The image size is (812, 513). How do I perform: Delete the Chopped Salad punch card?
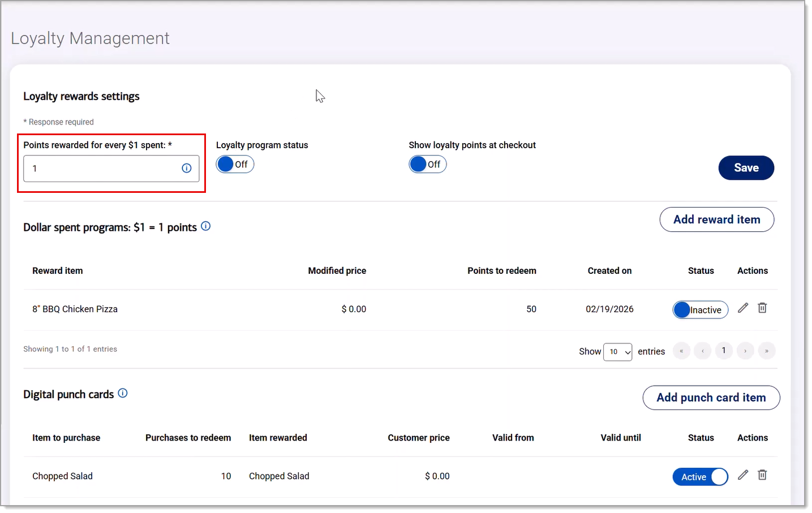click(762, 475)
